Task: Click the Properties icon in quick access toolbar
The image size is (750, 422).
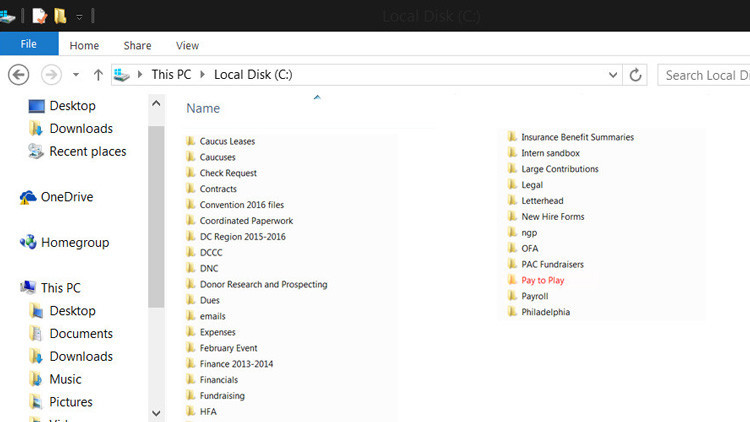Action: point(39,16)
